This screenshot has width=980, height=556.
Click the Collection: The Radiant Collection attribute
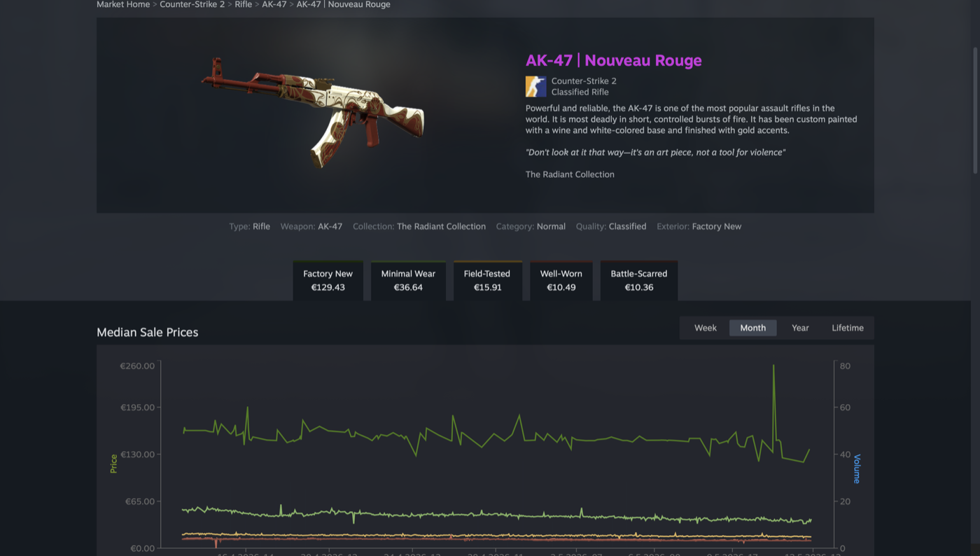point(419,226)
